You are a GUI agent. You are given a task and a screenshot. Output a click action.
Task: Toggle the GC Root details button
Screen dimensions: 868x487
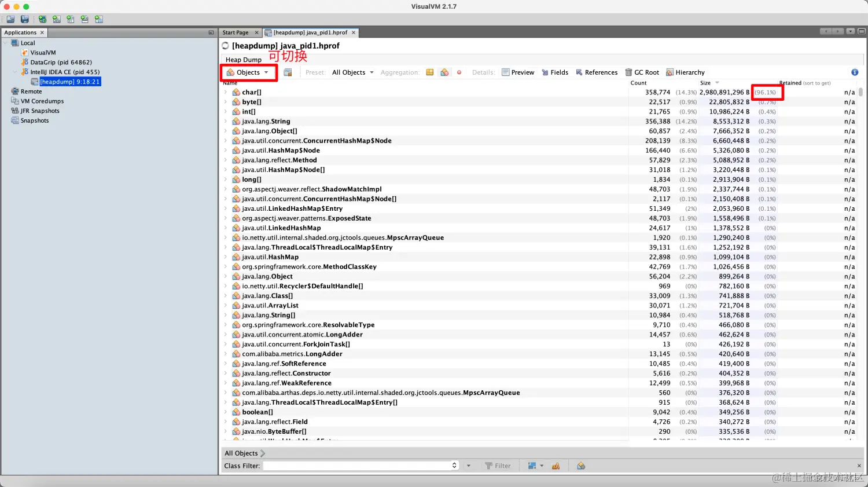642,72
